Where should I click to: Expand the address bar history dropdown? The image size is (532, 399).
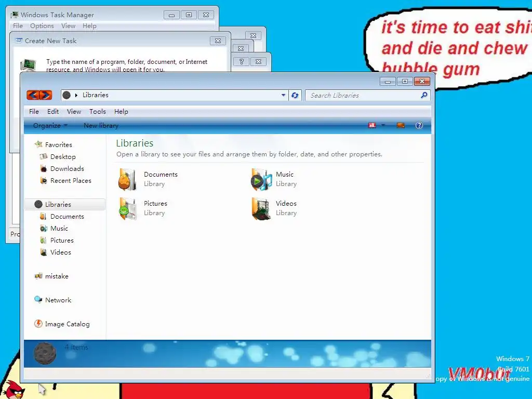coord(283,96)
